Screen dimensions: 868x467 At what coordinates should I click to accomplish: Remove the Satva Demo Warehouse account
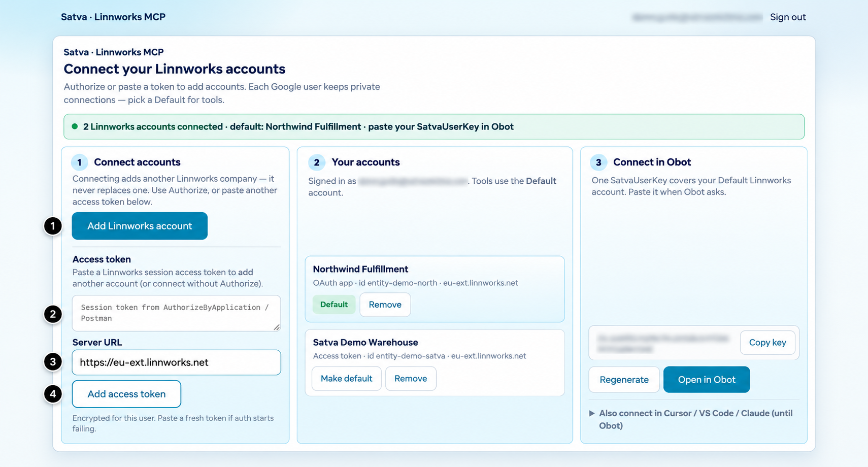click(x=411, y=379)
